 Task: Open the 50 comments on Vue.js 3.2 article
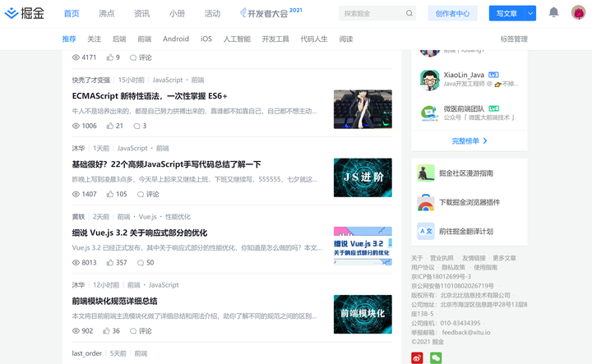[x=146, y=262]
